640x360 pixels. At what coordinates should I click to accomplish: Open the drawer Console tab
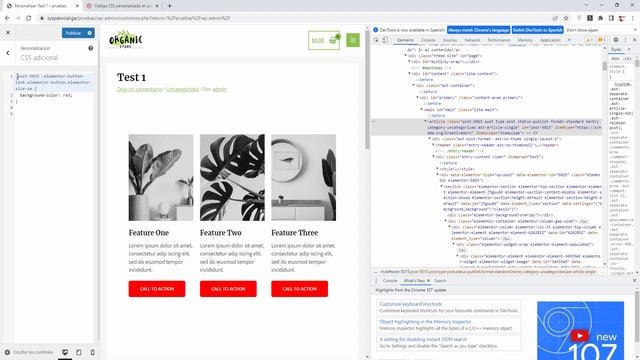tap(390, 281)
